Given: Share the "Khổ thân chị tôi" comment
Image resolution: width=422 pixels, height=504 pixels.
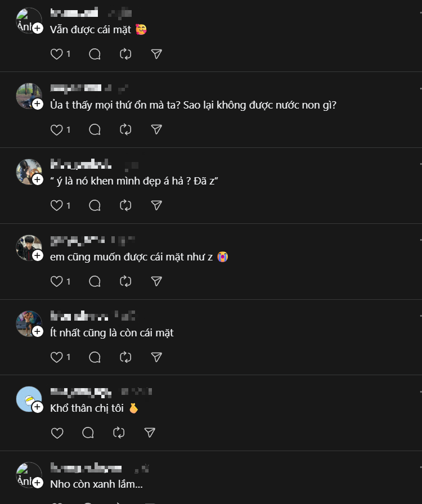Looking at the screenshot, I should 150,433.
